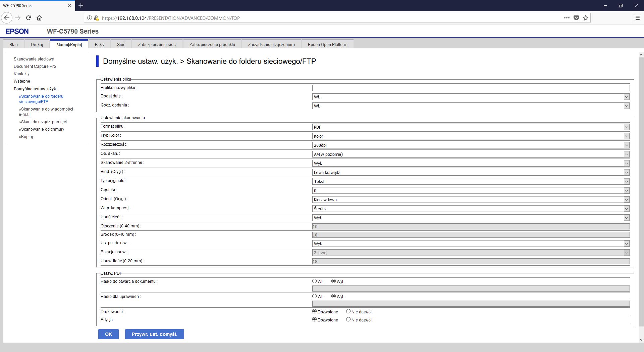The height and width of the screenshot is (352, 644).
Task: Open a new browser tab
Action: [81, 5]
